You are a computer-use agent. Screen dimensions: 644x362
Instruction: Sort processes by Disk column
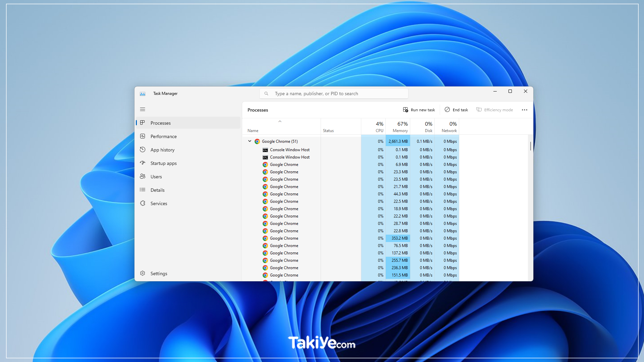pos(422,127)
